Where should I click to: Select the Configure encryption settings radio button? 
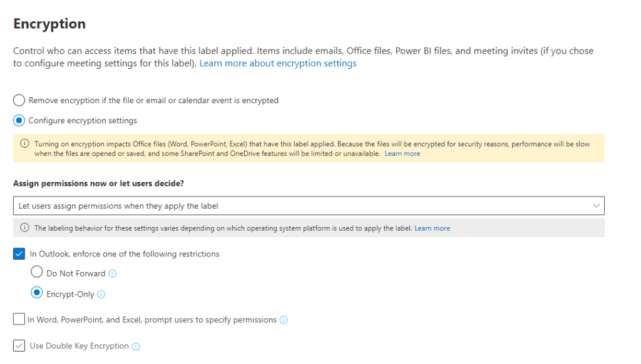tap(19, 121)
